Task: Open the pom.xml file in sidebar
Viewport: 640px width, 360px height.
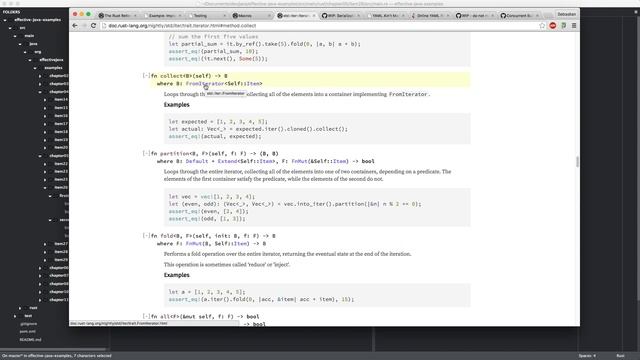Action: click(27, 331)
